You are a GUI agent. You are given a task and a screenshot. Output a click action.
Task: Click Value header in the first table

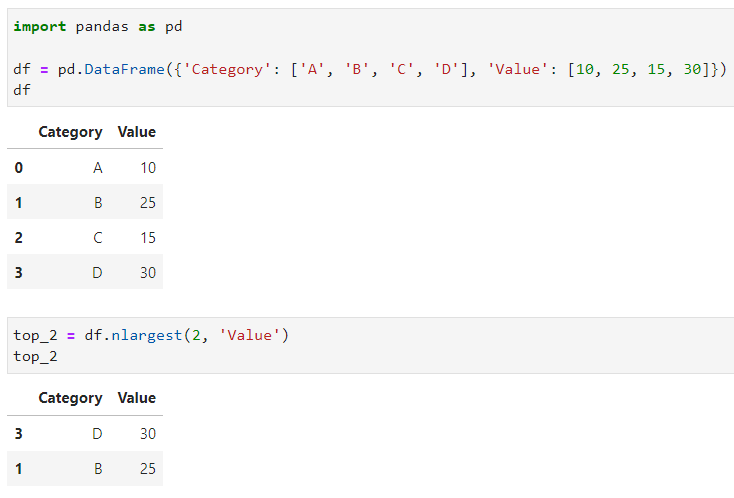[x=137, y=132]
